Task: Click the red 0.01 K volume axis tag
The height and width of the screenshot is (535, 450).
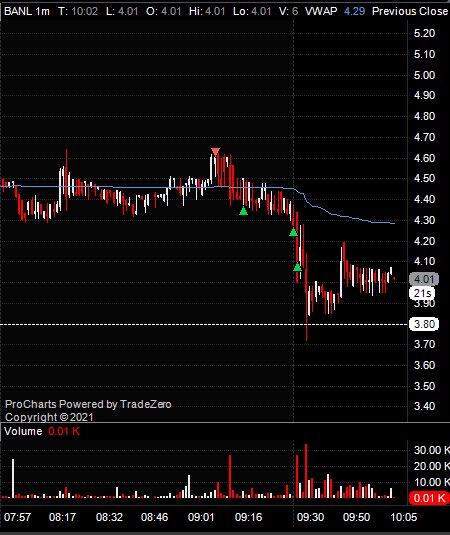Action: tap(429, 498)
